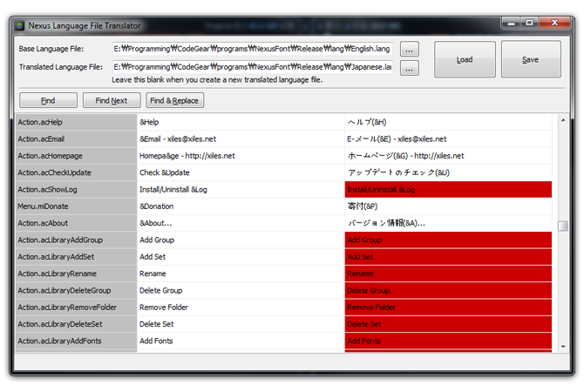Click the Find Next button
This screenshot has height=392, width=584.
tap(112, 100)
